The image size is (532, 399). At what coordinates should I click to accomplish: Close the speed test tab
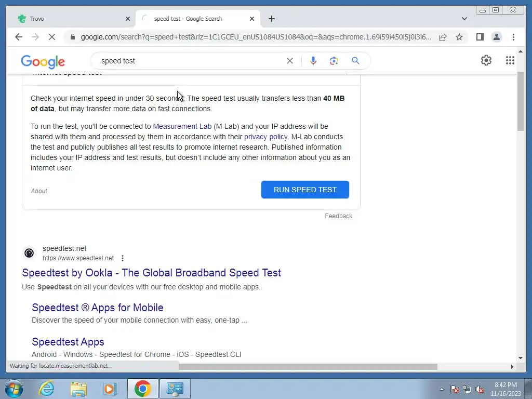pos(252,19)
